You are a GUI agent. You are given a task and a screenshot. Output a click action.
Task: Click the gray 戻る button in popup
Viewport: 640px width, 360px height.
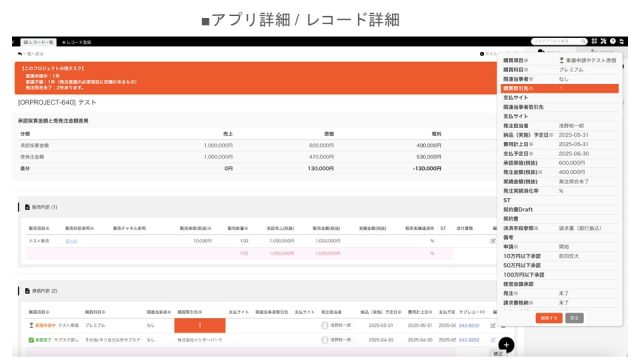574,318
